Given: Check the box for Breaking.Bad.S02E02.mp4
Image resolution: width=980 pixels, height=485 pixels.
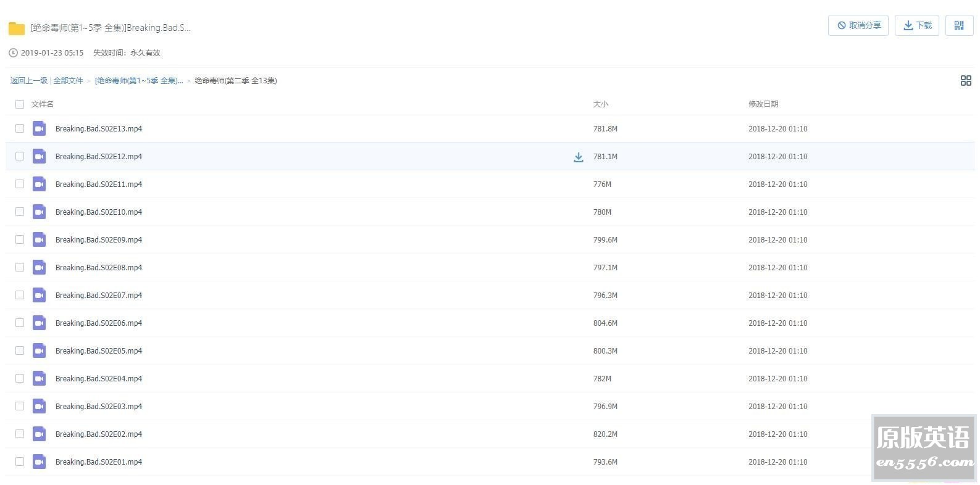Looking at the screenshot, I should (20, 434).
